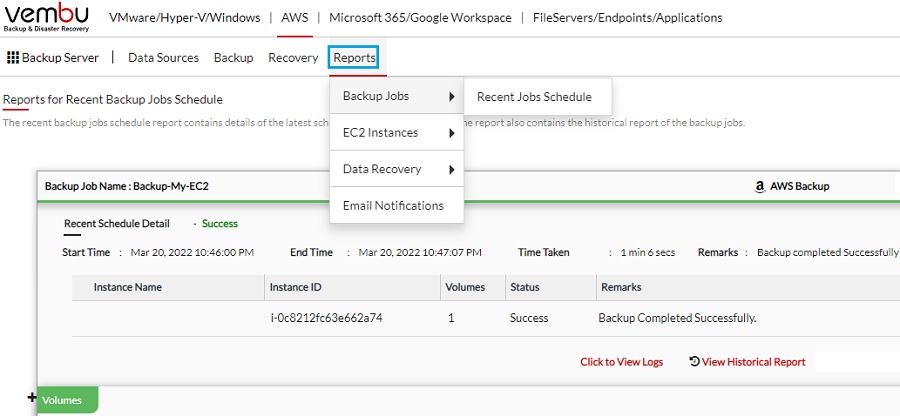900x416 pixels.
Task: Open the Recovery menu
Action: coord(293,57)
